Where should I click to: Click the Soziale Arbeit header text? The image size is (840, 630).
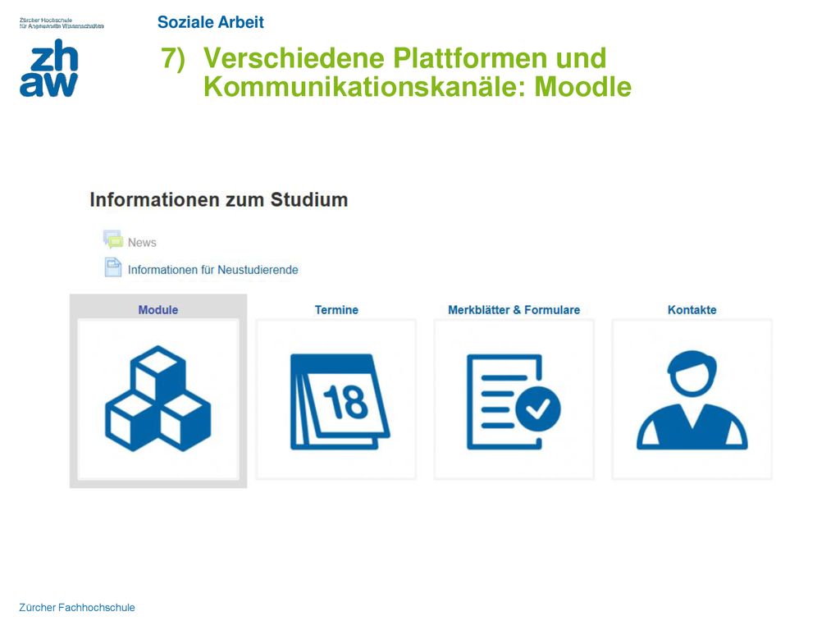[x=211, y=22]
